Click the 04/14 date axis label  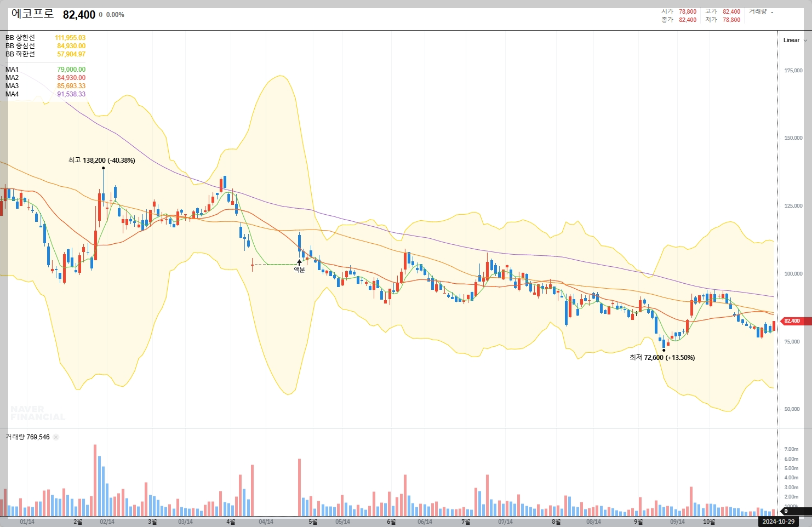coord(266,522)
